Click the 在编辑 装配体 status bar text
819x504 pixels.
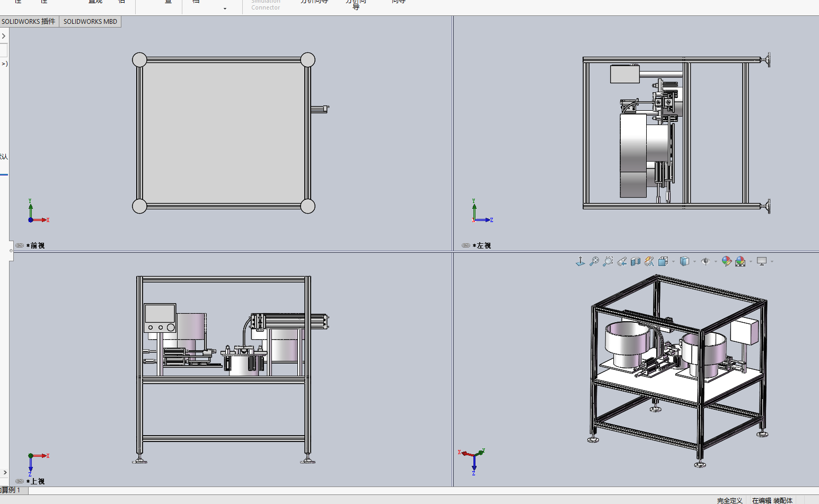[772, 500]
